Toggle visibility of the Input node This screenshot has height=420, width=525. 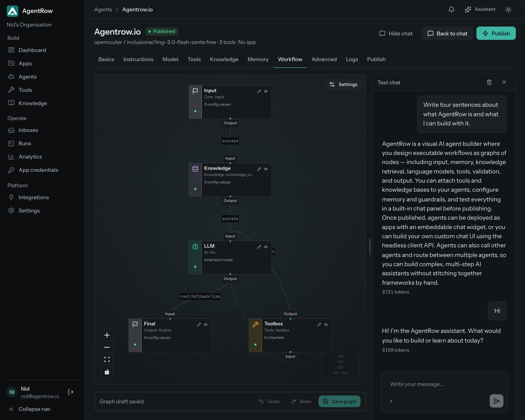pos(266,91)
